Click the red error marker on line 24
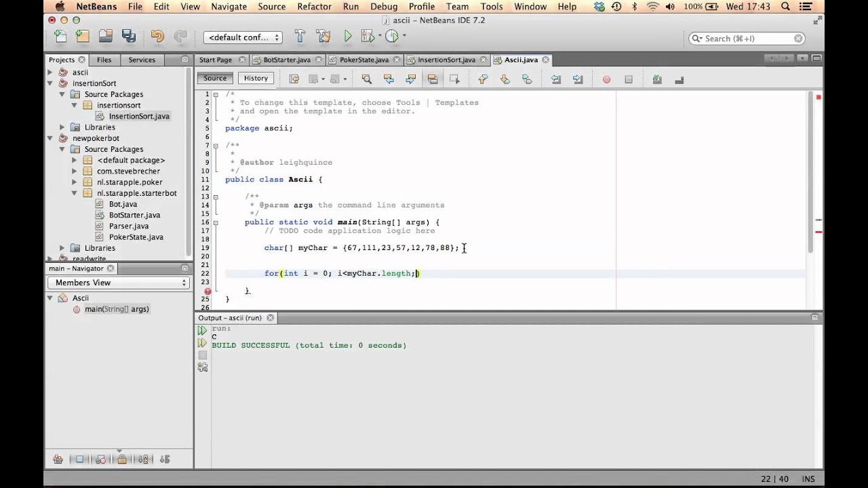The width and height of the screenshot is (868, 488). [x=208, y=291]
